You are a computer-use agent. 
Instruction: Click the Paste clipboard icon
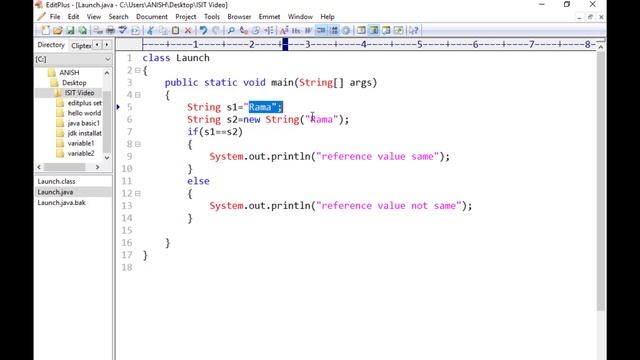[176, 30]
